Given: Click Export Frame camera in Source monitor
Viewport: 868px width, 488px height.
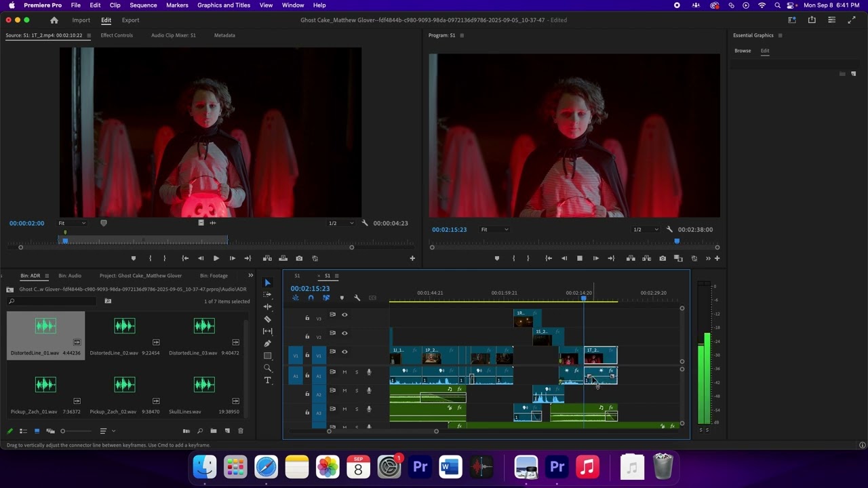Looking at the screenshot, I should pos(299,258).
